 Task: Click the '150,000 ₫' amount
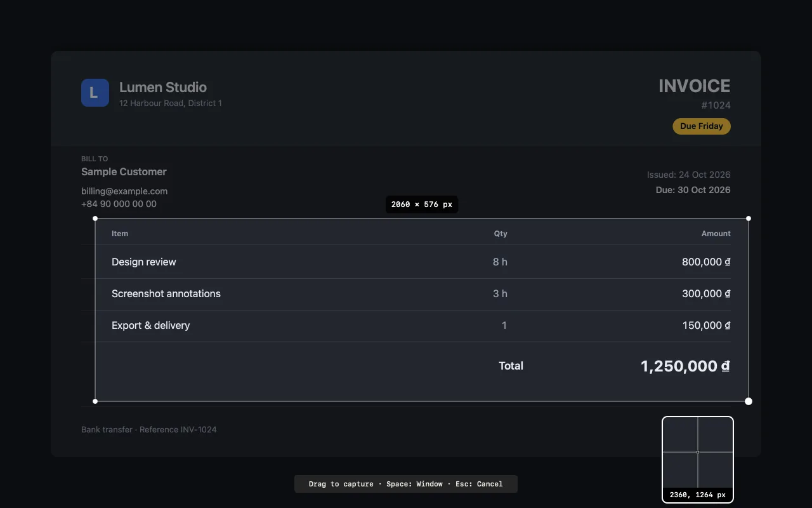706,325
